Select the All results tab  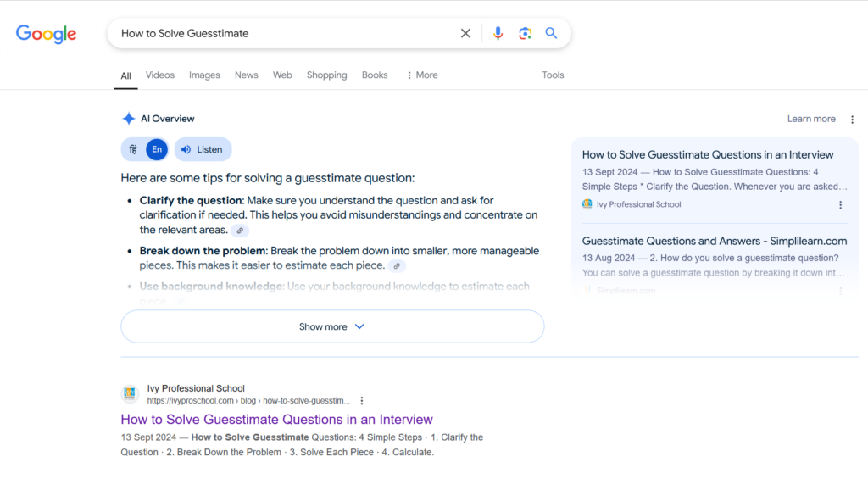(125, 75)
